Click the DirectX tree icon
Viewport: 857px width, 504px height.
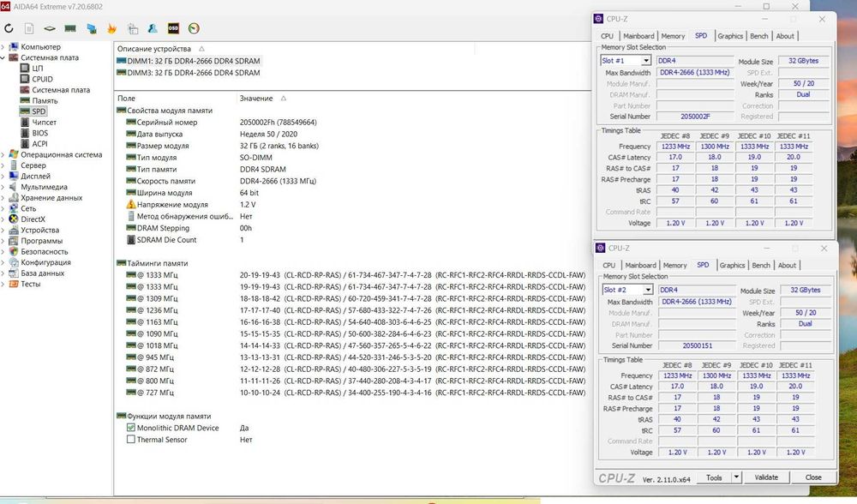(14, 219)
